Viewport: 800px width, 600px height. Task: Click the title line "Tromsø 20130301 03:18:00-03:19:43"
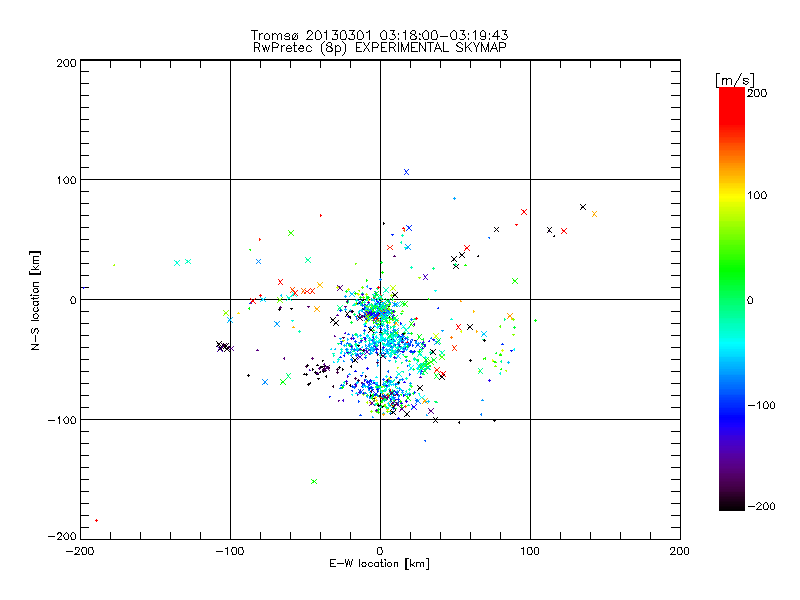(x=379, y=35)
